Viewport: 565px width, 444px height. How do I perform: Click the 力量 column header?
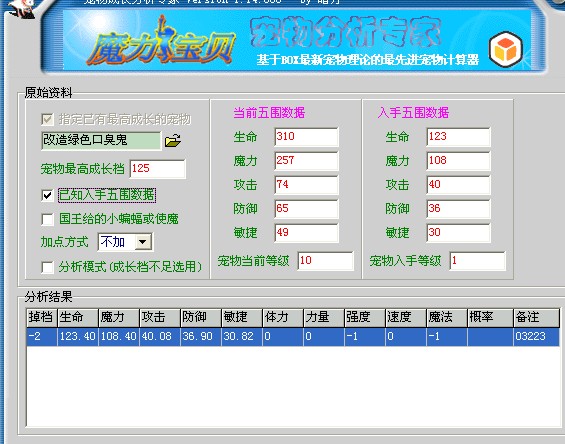[324, 318]
